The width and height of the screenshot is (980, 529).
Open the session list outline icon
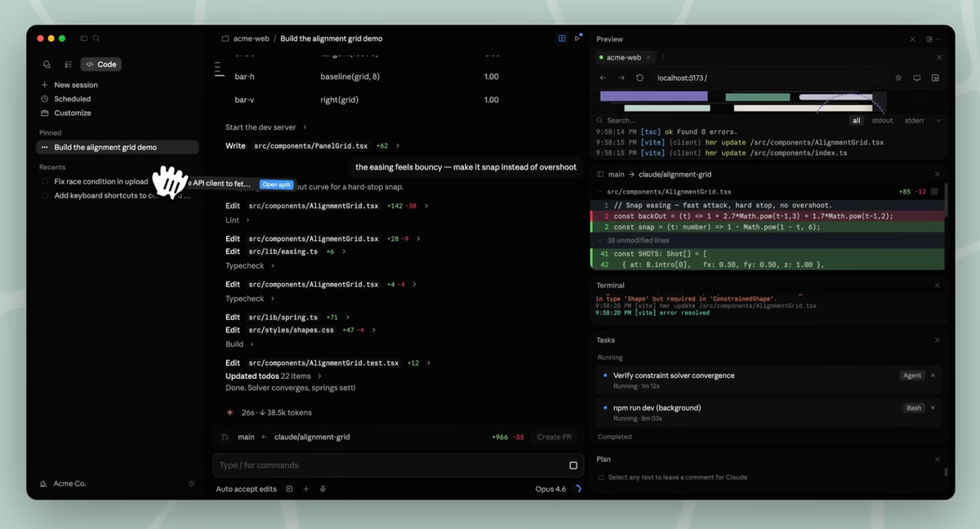[69, 64]
